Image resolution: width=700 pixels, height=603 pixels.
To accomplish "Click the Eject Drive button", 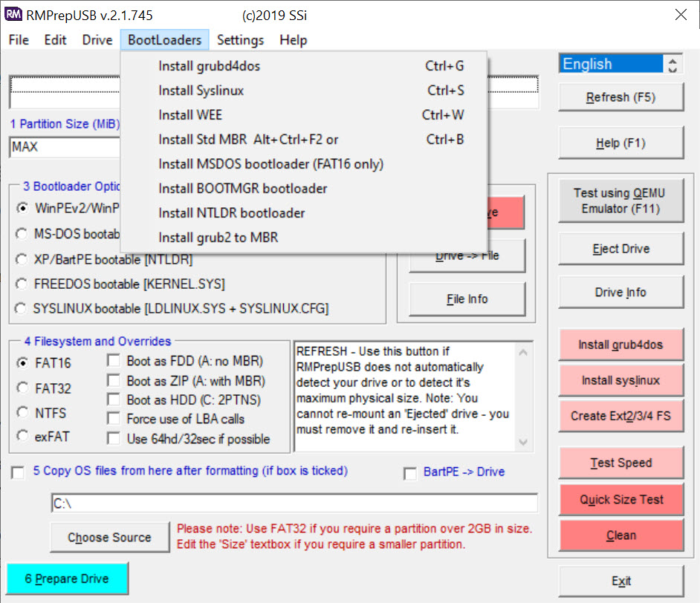I will (x=620, y=249).
